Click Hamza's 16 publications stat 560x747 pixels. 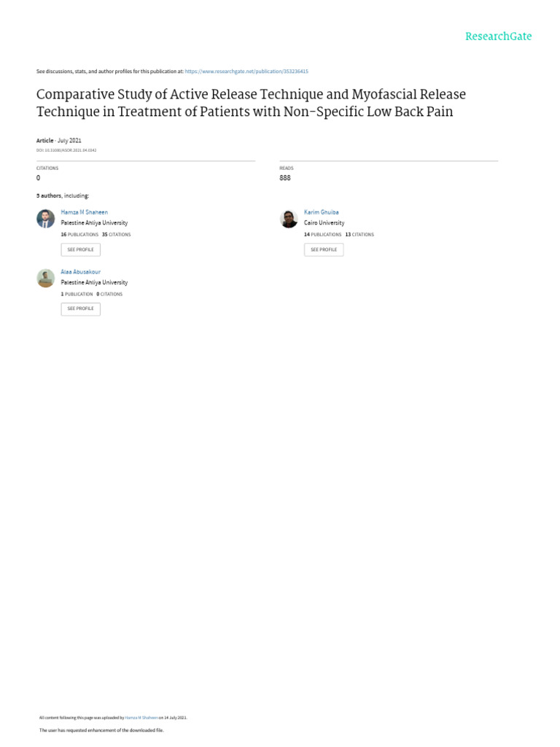click(x=79, y=235)
